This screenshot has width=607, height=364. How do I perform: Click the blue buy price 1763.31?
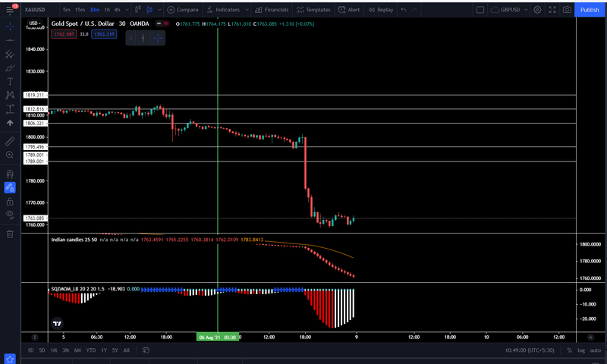click(104, 34)
